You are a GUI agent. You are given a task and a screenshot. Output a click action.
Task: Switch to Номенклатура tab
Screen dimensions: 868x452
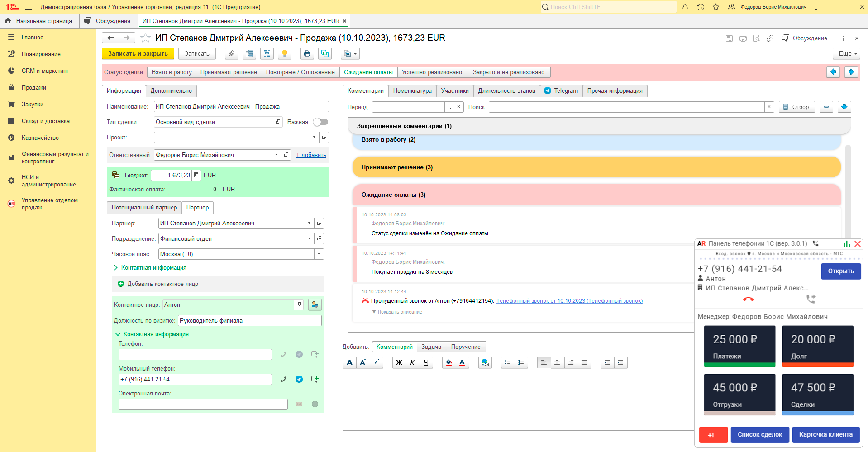412,90
